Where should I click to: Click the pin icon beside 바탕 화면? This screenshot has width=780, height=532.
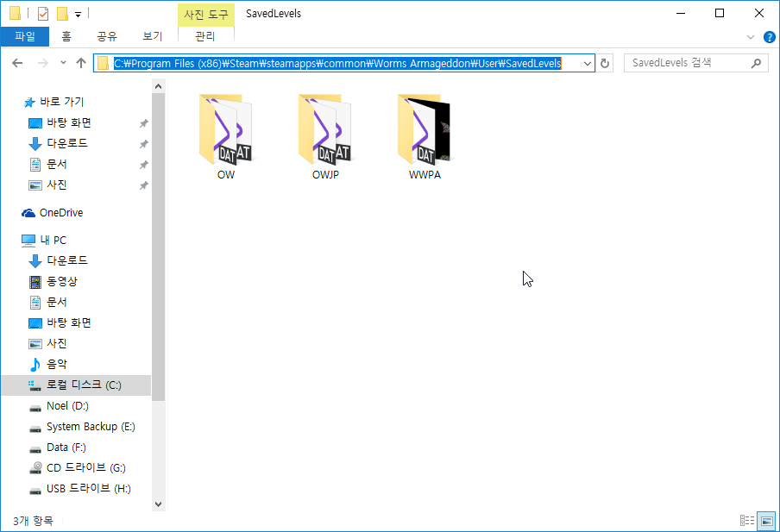tap(144, 123)
